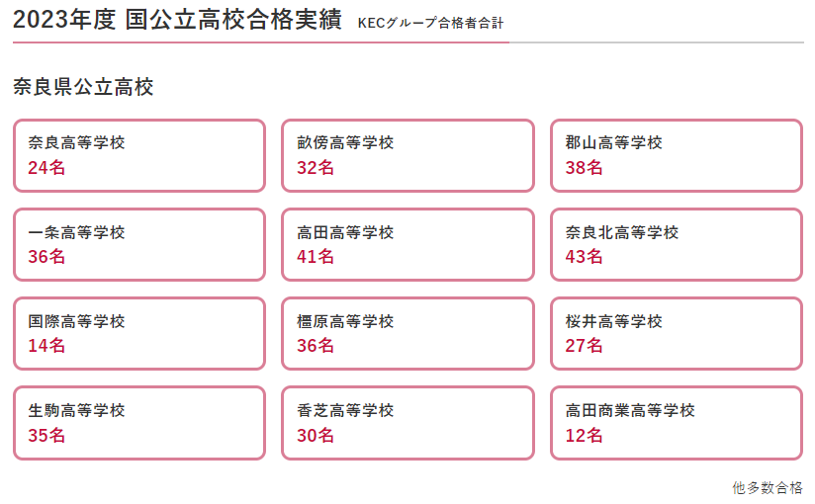Select the 畝傍高等学校 result card
This screenshot has width=815, height=504.
coord(408,155)
